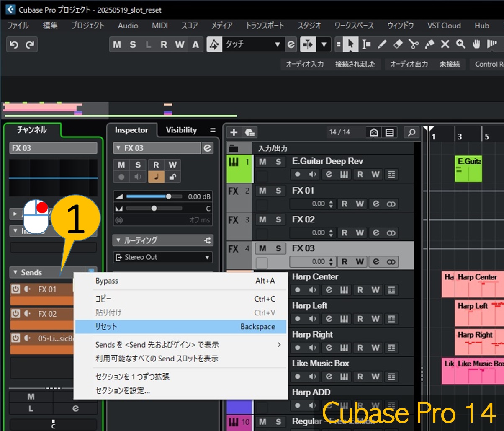Viewport: 504px width, 431px height.
Task: Open the track controls settings list icon
Action: 390,132
